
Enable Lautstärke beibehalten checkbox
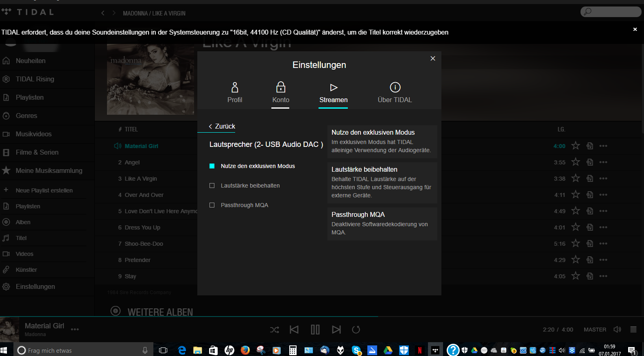tap(212, 186)
